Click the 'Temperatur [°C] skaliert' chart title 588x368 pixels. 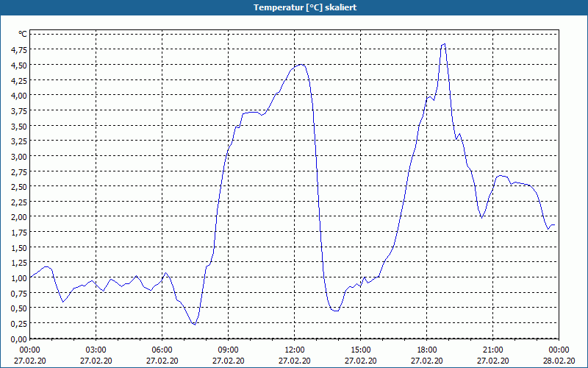tap(305, 7)
